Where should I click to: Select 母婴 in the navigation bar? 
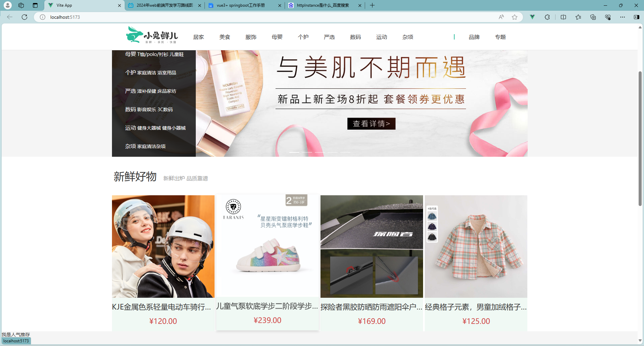[277, 37]
